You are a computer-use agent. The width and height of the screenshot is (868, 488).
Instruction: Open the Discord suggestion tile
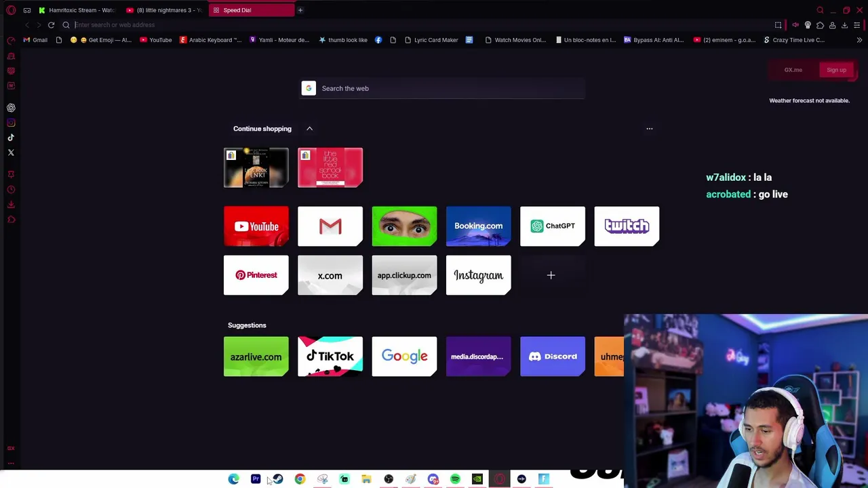(x=553, y=357)
